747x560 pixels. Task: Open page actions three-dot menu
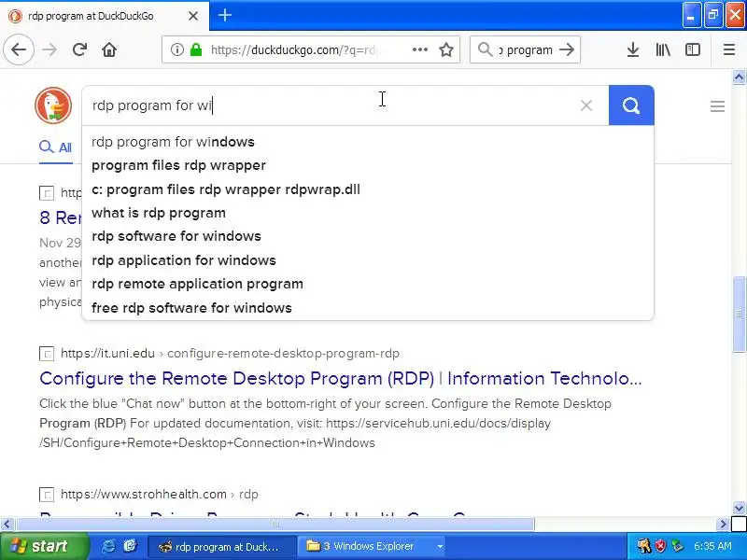point(419,49)
